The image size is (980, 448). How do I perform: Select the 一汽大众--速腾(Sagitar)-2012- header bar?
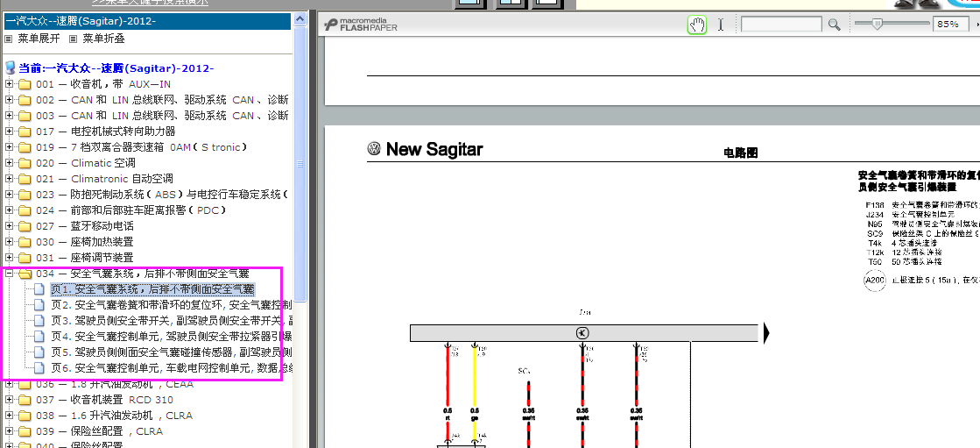click(147, 21)
